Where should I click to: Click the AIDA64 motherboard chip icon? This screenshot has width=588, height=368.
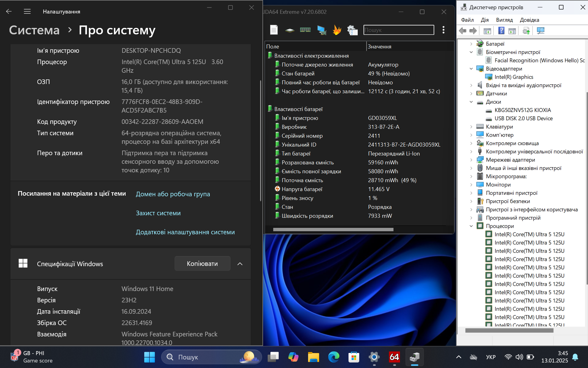[x=289, y=30]
